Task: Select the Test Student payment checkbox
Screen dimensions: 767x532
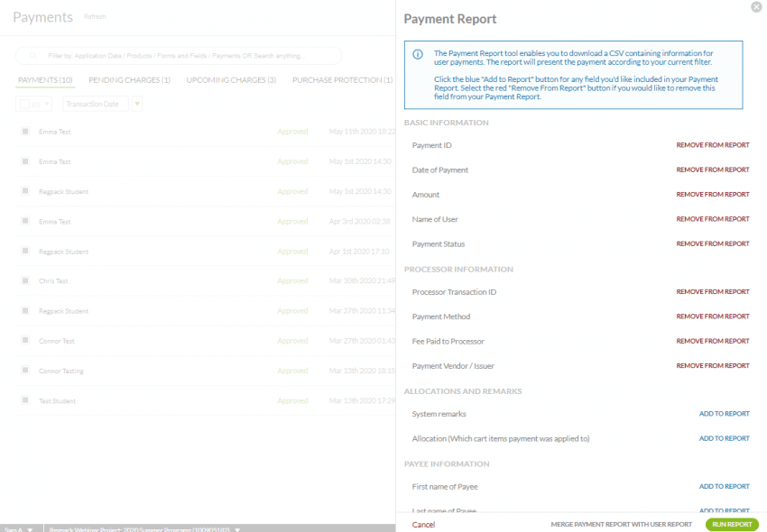Action: tap(25, 401)
